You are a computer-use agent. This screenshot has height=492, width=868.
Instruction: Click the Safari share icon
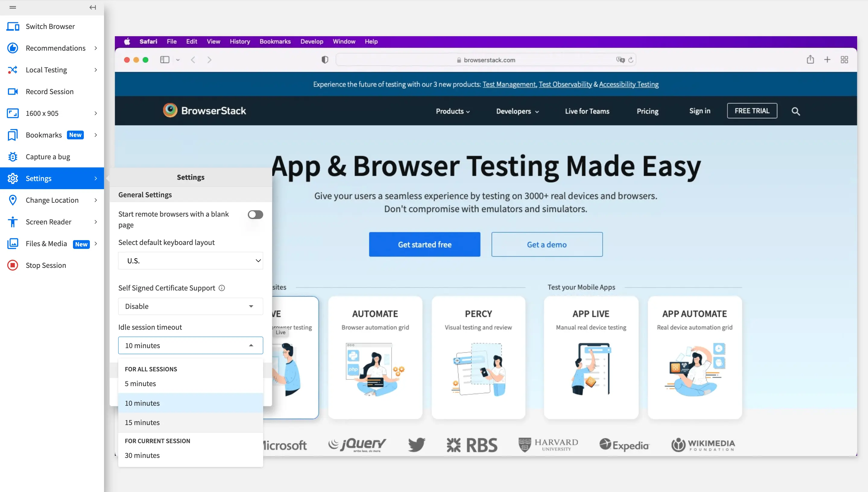(810, 60)
